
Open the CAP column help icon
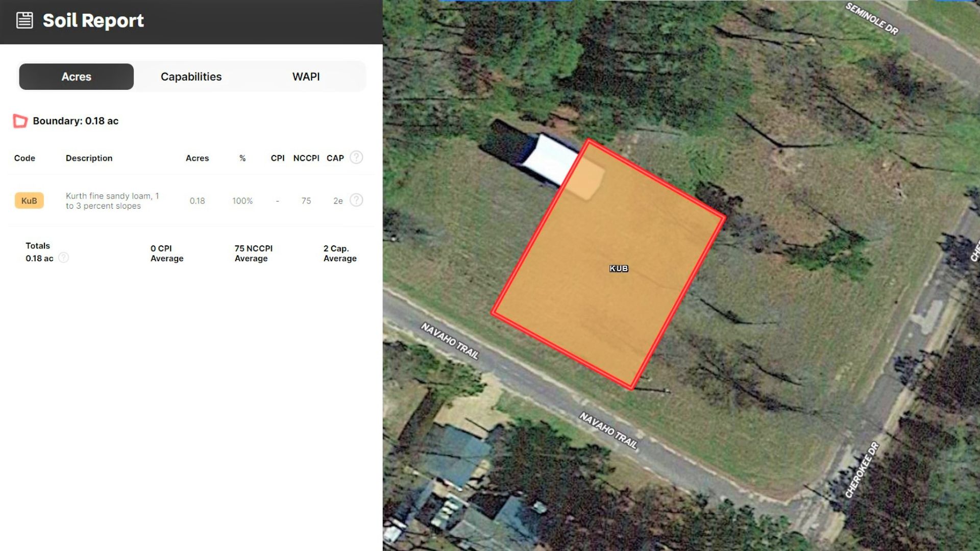356,157
